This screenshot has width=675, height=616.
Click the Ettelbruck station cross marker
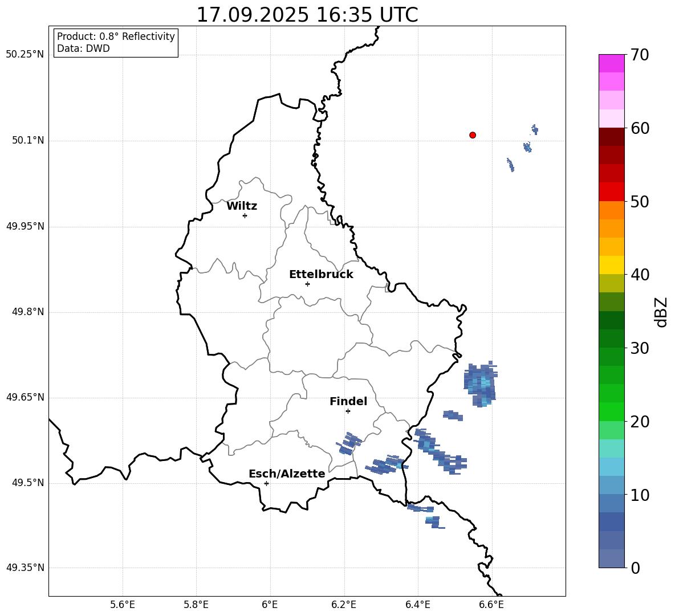tap(307, 284)
